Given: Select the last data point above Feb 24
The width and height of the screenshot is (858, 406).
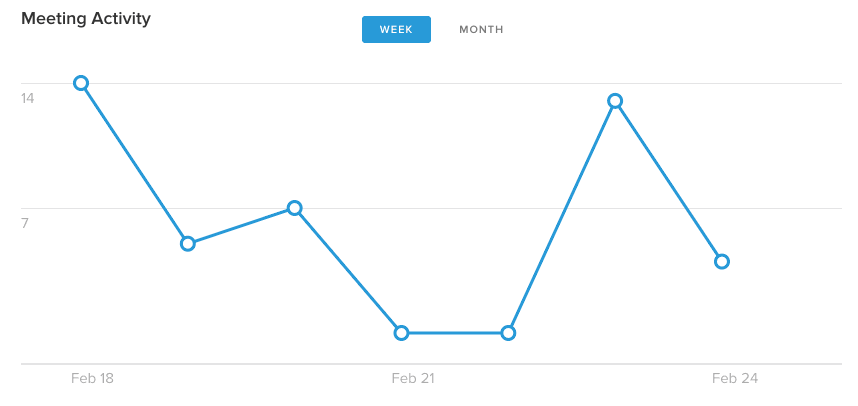Looking at the screenshot, I should pos(722,261).
